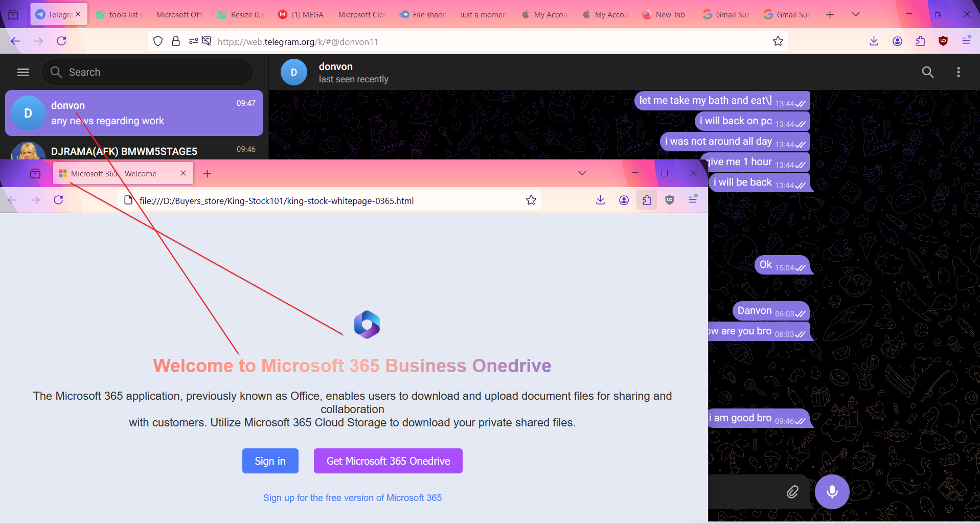This screenshot has width=980, height=523.
Task: Open account icon in Telegram browser toolbar
Action: pyautogui.click(x=897, y=41)
